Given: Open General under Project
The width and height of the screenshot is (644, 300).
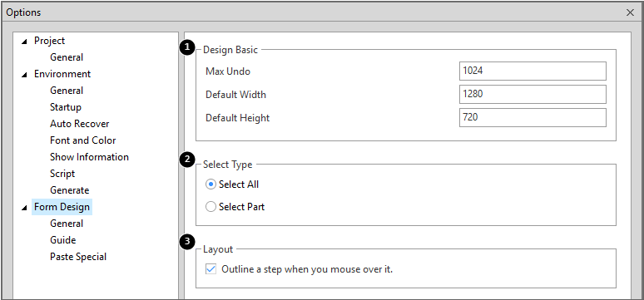Looking at the screenshot, I should [67, 57].
